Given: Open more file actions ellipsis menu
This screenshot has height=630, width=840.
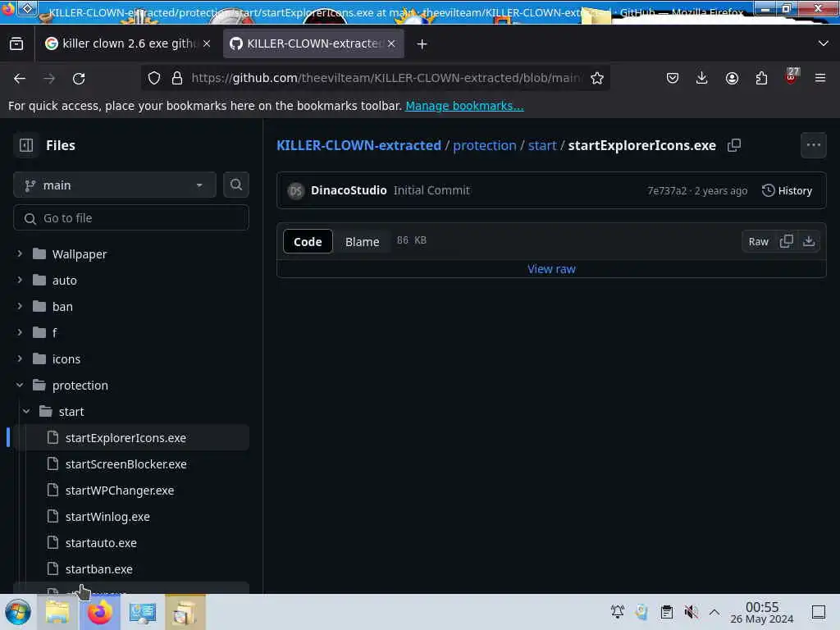Looking at the screenshot, I should click(813, 145).
